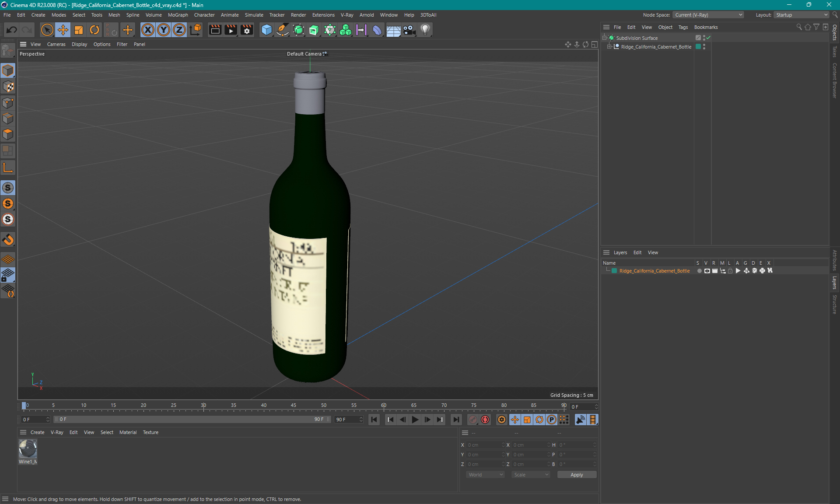Toggle layer solo dot for bottle layer
This screenshot has height=504, width=840.
point(699,271)
